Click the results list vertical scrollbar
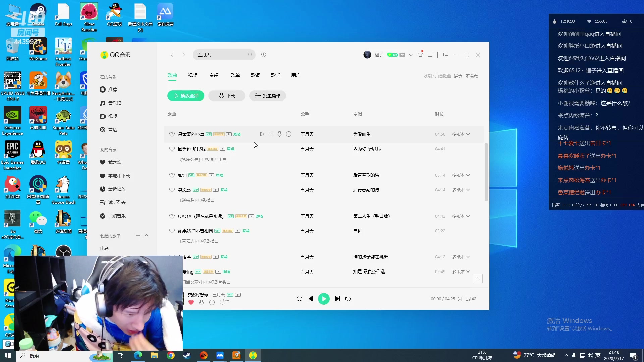The width and height of the screenshot is (644, 362). (486, 172)
